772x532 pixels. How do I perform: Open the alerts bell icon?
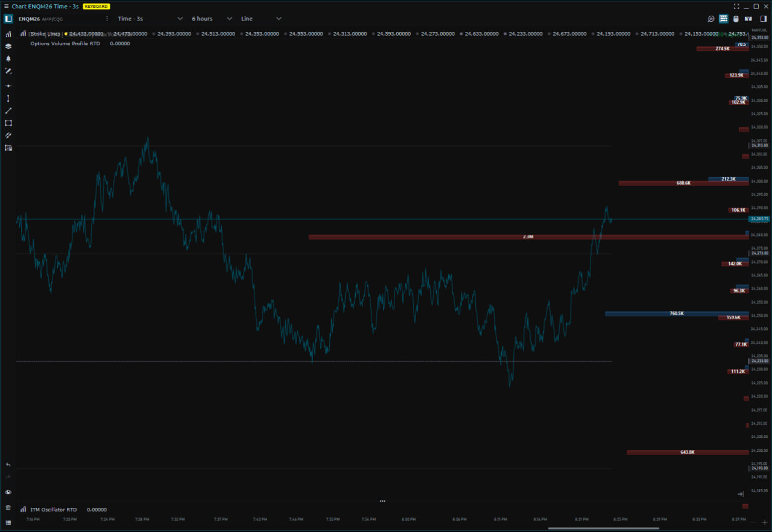(x=8, y=59)
